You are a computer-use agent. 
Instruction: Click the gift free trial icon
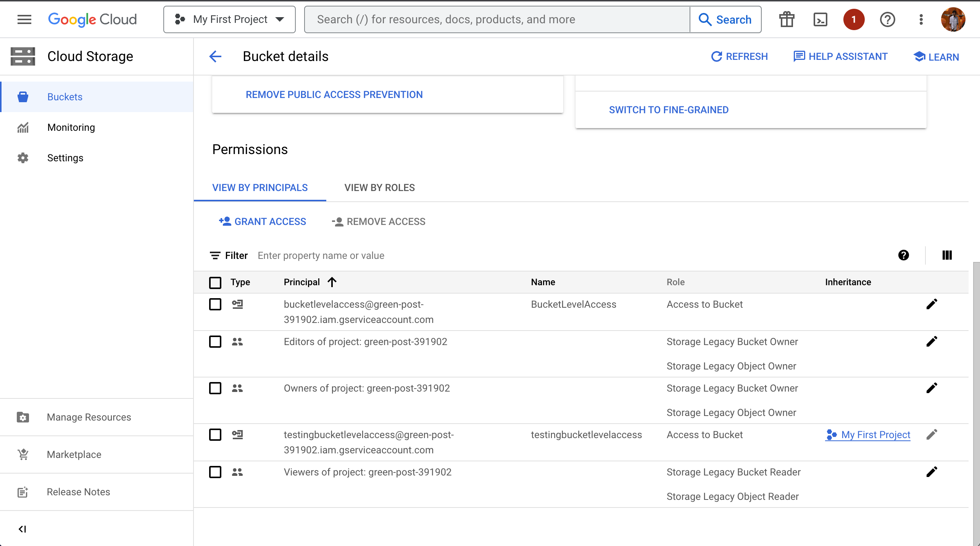point(787,19)
